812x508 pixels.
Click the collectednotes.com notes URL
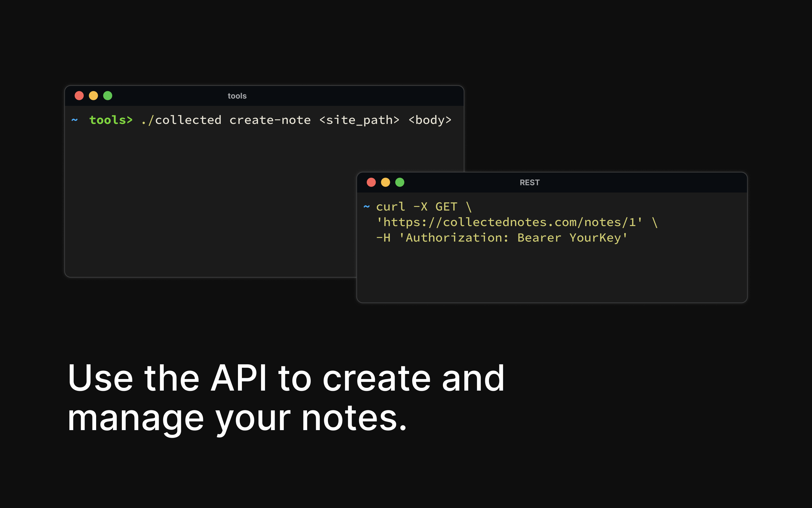pyautogui.click(x=509, y=222)
